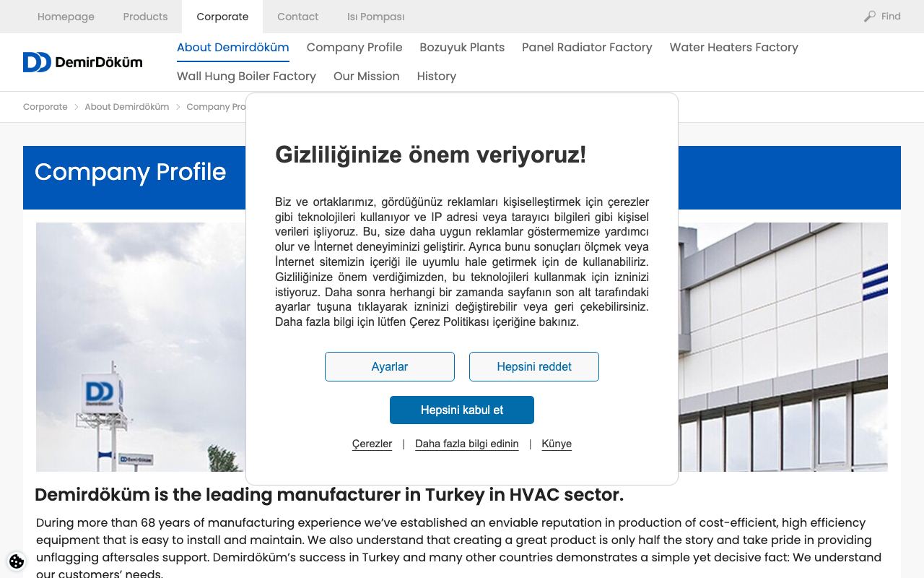Open the Çerezler link
924x578 pixels.
[372, 444]
